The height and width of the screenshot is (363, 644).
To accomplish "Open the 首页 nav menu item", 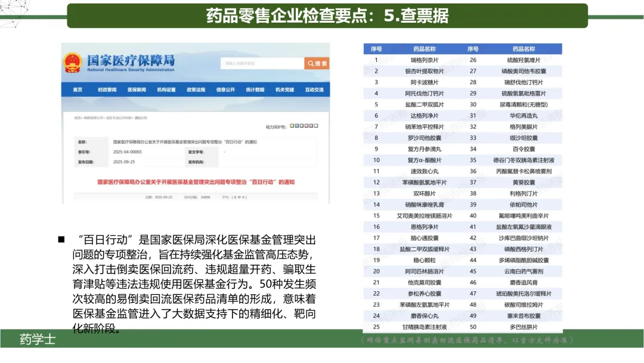I will click(78, 90).
